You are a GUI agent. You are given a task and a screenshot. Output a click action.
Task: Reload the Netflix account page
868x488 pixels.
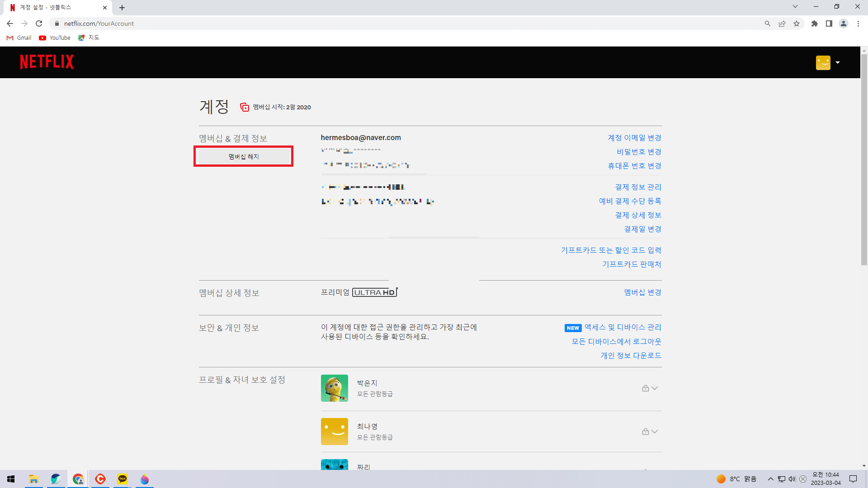tap(39, 23)
